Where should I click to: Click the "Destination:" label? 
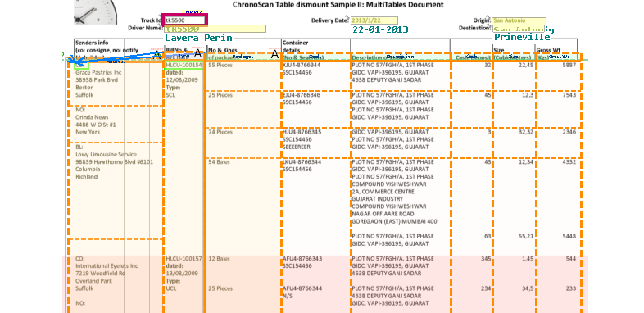pyautogui.click(x=474, y=29)
